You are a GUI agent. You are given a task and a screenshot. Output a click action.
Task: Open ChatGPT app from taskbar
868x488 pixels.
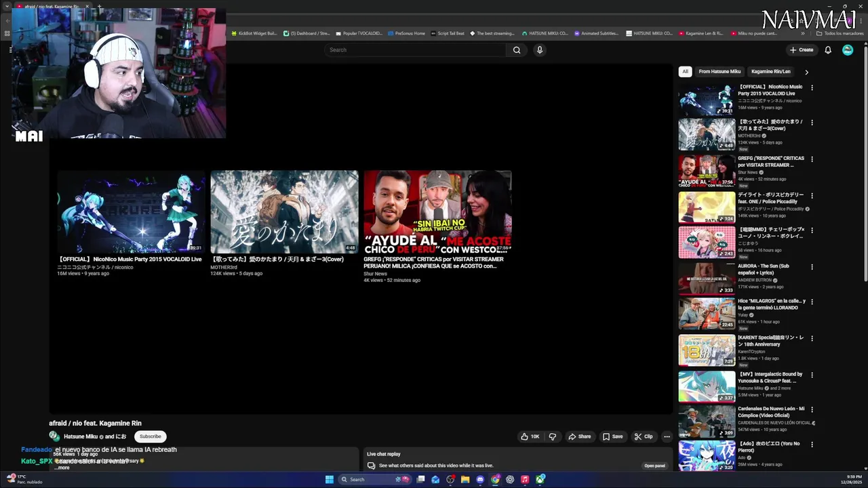pyautogui.click(x=510, y=479)
